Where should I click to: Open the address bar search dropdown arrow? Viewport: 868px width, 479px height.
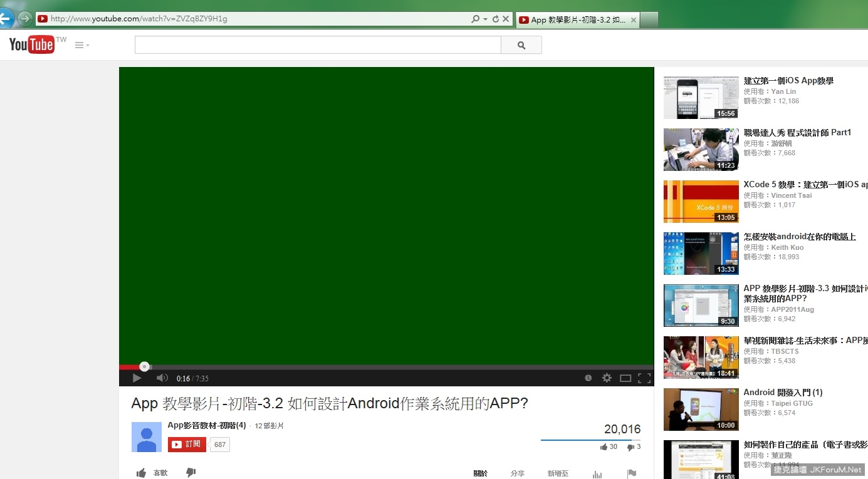coord(485,19)
